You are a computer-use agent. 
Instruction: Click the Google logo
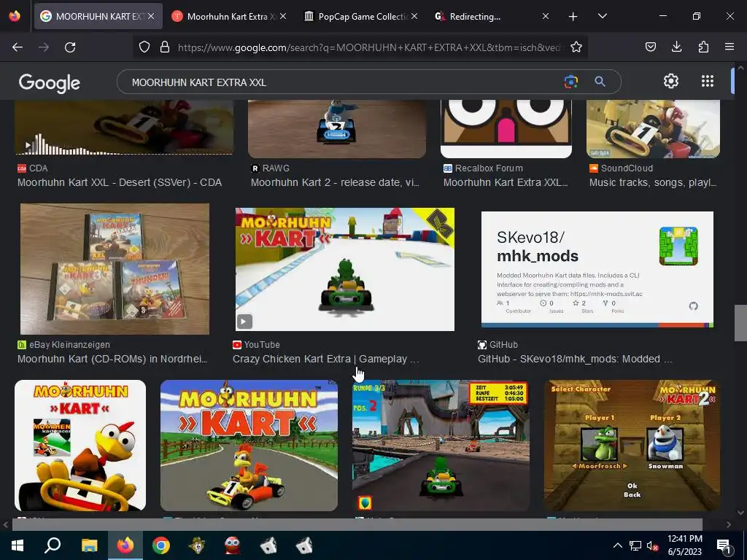click(x=50, y=82)
